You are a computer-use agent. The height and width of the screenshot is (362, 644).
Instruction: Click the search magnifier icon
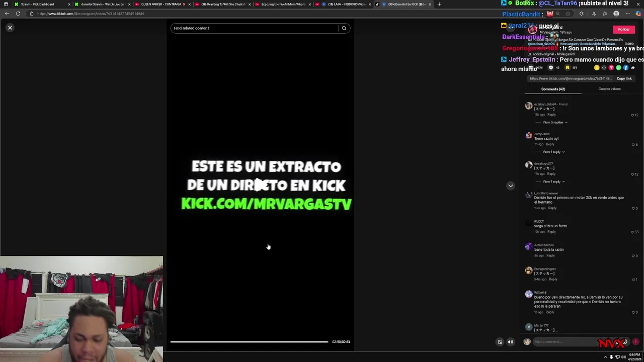[x=344, y=28]
